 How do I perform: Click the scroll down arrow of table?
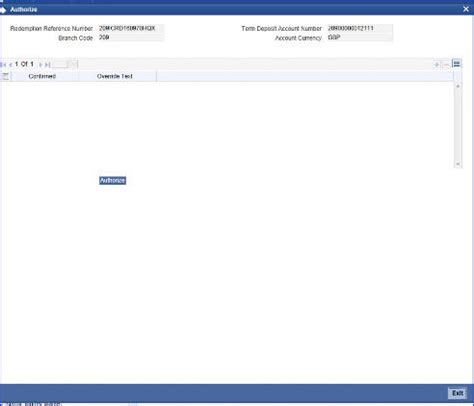(458, 164)
